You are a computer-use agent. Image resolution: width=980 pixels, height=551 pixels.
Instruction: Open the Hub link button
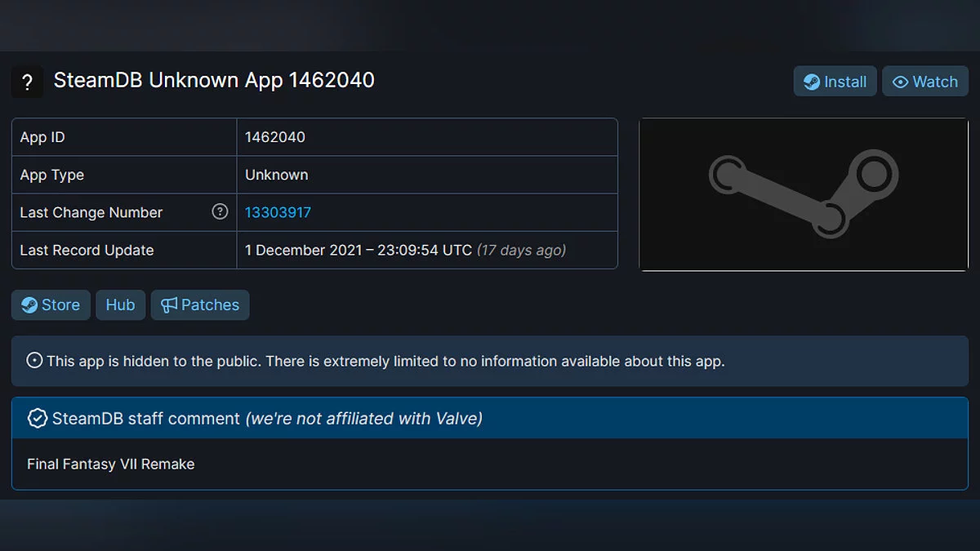click(x=120, y=304)
